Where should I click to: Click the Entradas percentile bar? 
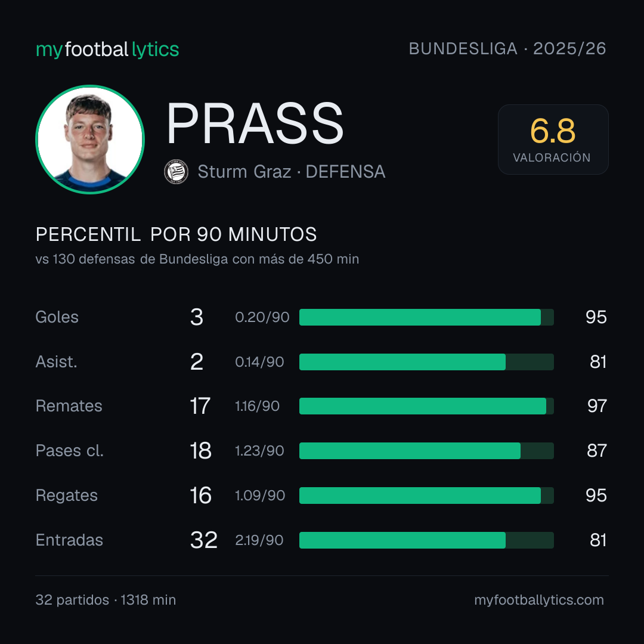[x=426, y=540]
